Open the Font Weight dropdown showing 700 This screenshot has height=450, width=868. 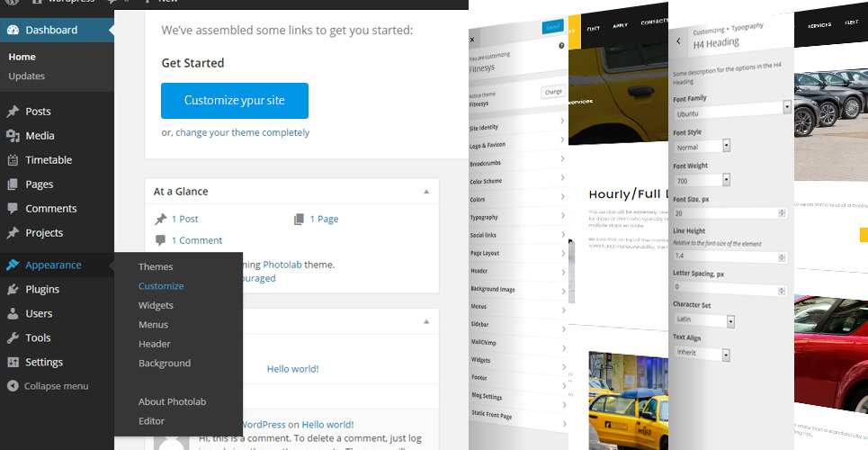click(x=728, y=180)
